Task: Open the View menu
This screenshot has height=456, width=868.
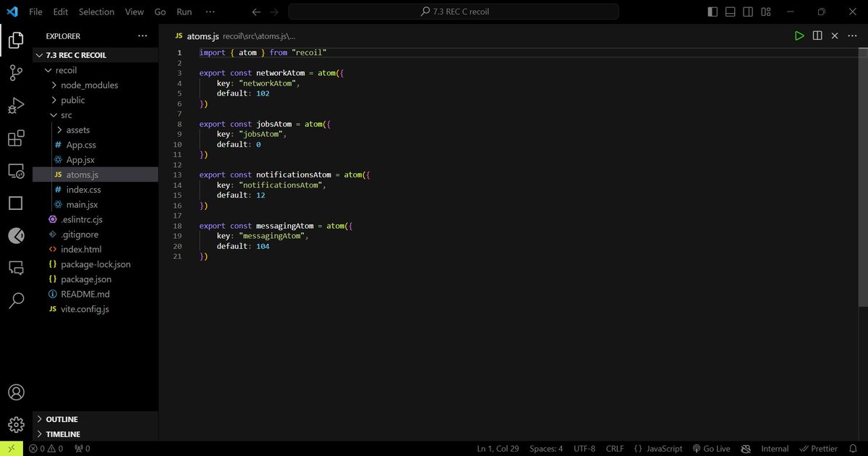Action: pos(135,12)
